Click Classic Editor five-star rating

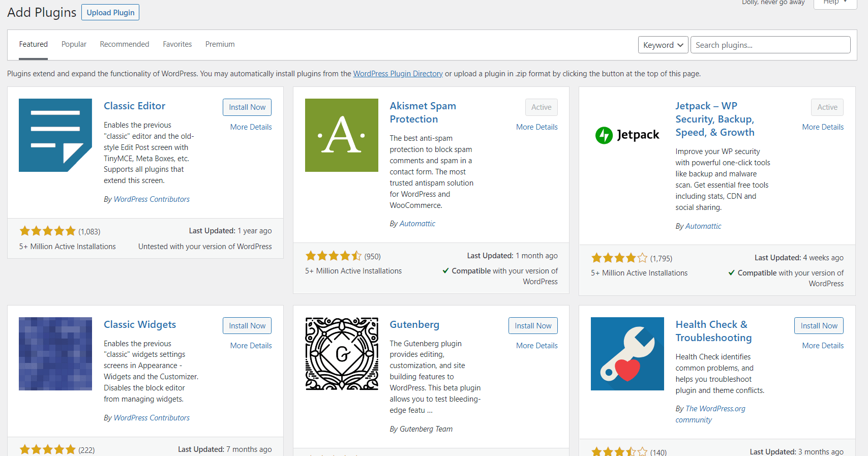coord(48,231)
